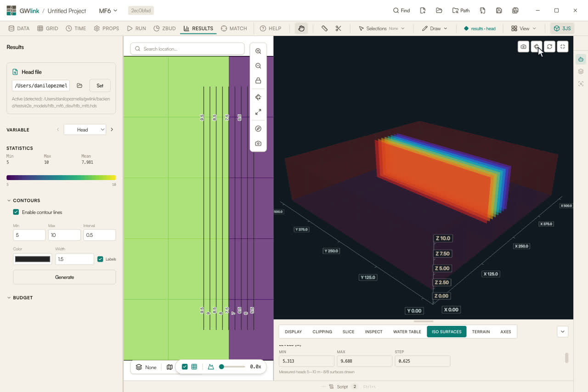Open the View layout dropdown
Viewport: 588px width, 392px height.
point(524,28)
